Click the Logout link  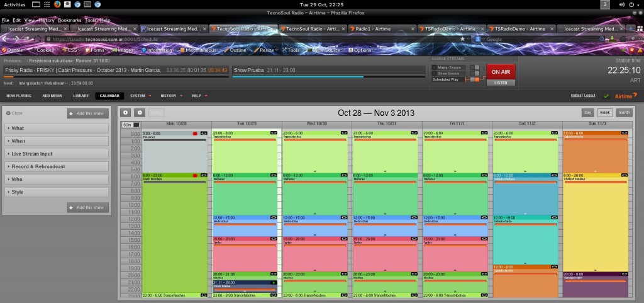589,95
